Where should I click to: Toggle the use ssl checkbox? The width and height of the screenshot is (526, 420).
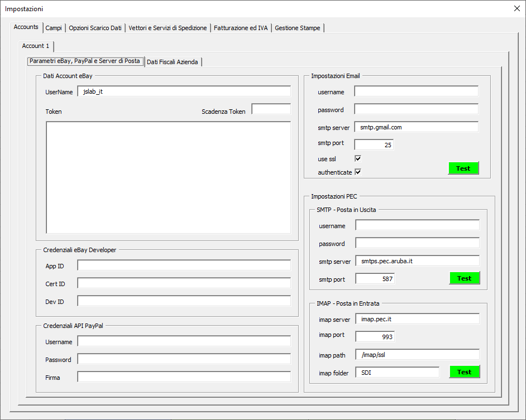click(358, 158)
